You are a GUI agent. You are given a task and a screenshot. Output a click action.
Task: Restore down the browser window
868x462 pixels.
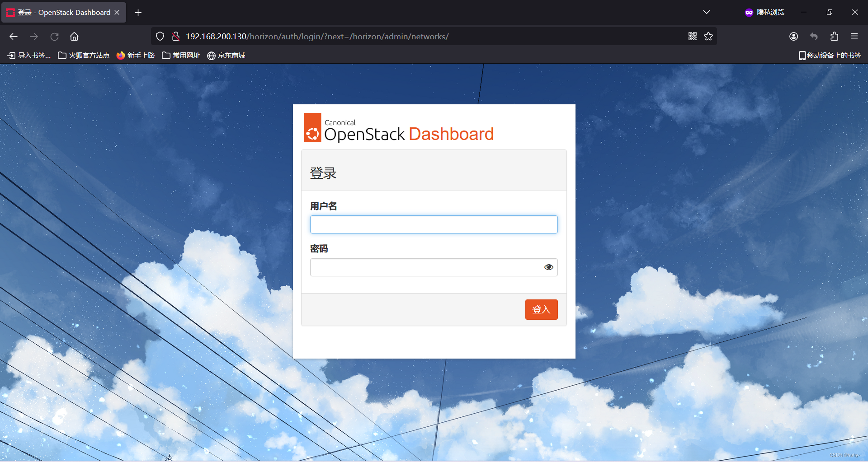tap(830, 12)
